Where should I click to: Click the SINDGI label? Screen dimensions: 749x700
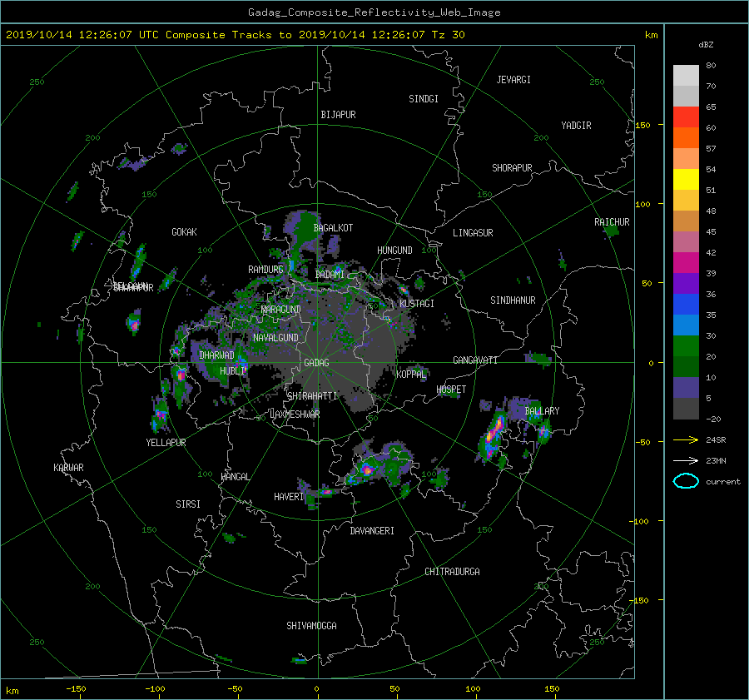[x=424, y=99]
